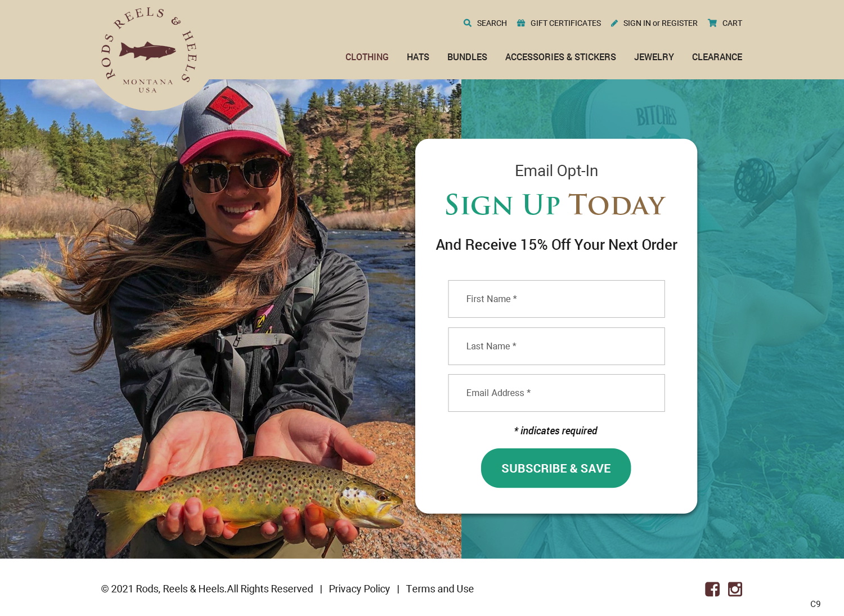The image size is (844, 616).
Task: Open the Jewelry category
Action: [x=654, y=57]
